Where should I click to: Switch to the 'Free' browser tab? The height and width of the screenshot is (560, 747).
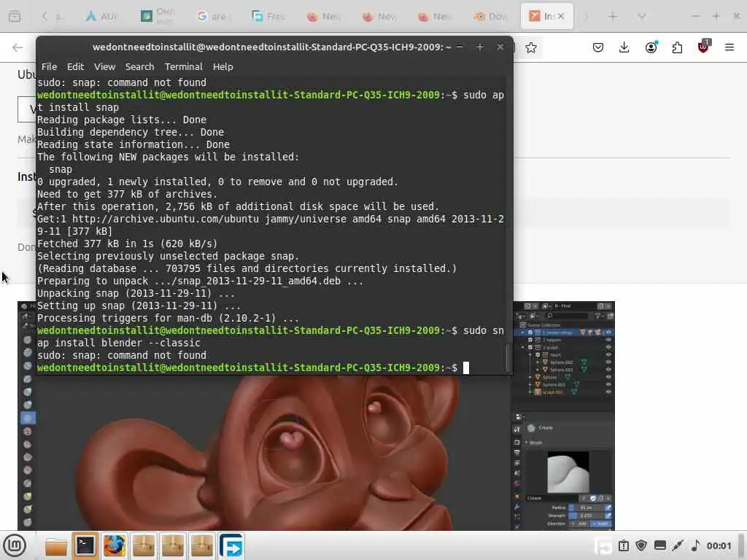268,16
